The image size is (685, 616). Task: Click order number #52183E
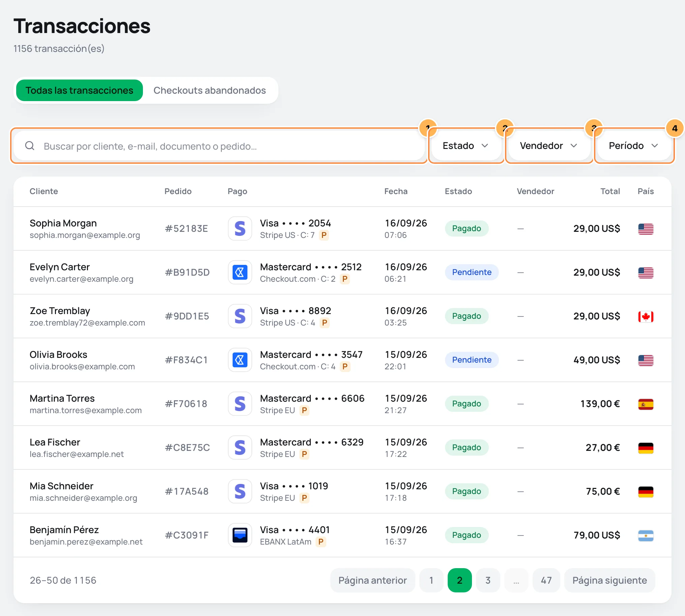click(186, 228)
